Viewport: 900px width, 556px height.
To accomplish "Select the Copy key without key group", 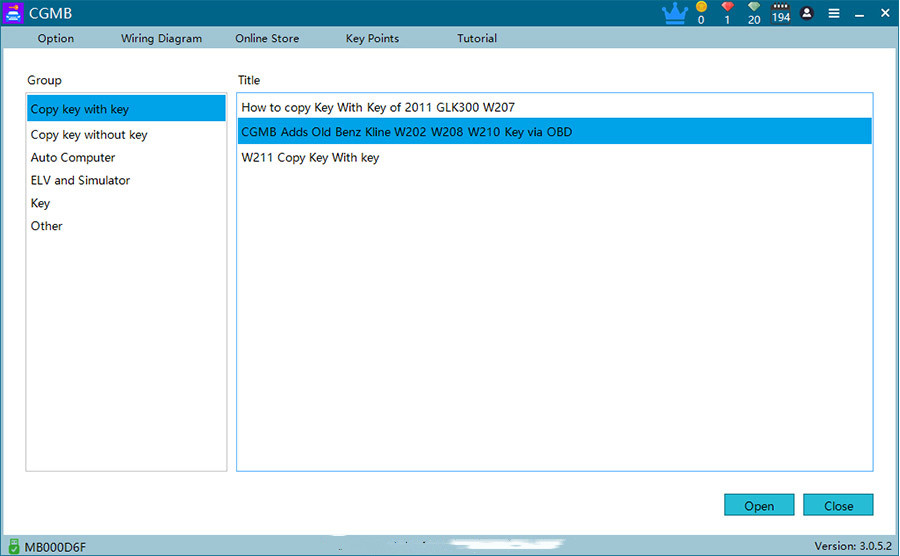I will point(126,134).
